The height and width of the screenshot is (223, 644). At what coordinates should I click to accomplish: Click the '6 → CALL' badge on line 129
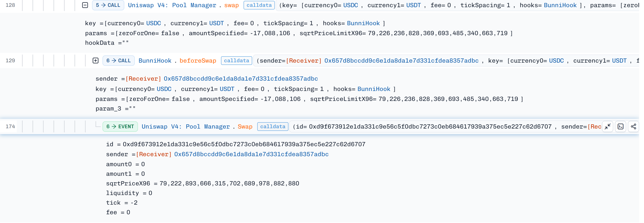[118, 61]
